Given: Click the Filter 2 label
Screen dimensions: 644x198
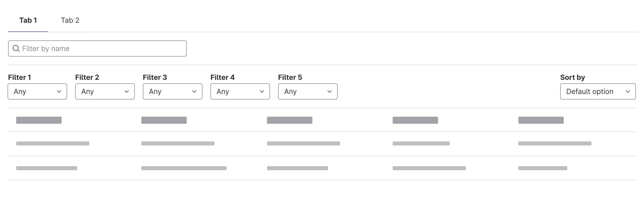Looking at the screenshot, I should point(87,77).
